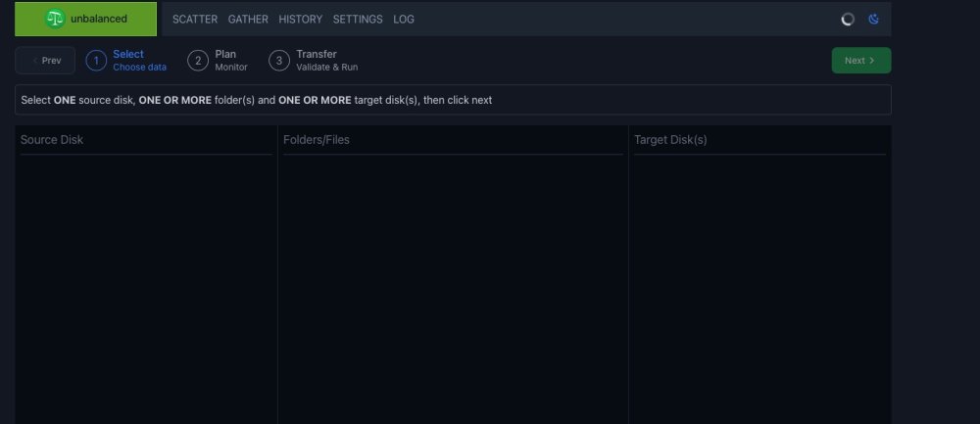The width and height of the screenshot is (980, 424).
Task: Click the Folders/Files panel header
Action: [x=317, y=140]
